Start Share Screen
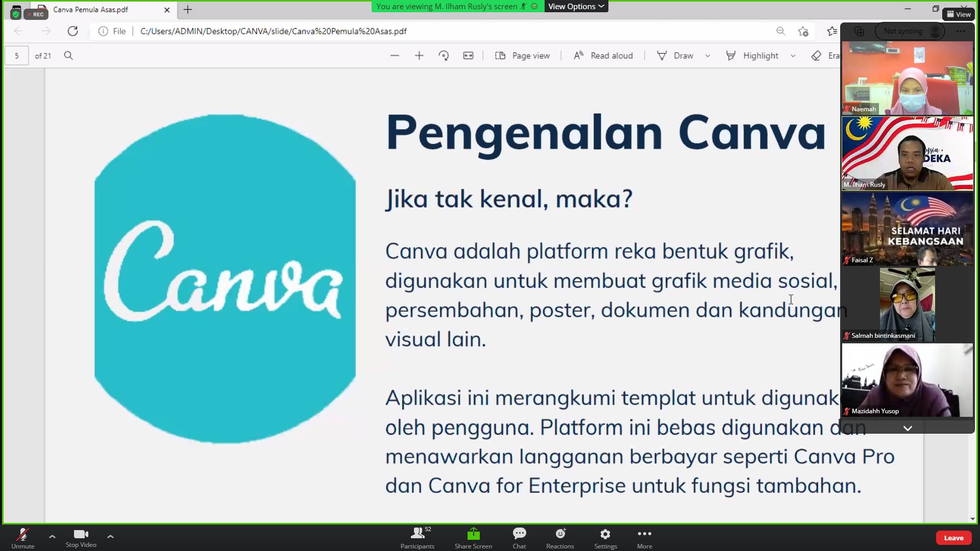 (x=473, y=538)
